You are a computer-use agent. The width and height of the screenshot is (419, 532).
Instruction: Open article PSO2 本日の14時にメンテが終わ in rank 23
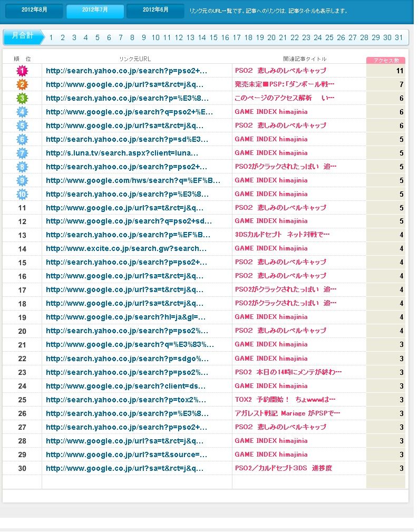click(x=288, y=372)
